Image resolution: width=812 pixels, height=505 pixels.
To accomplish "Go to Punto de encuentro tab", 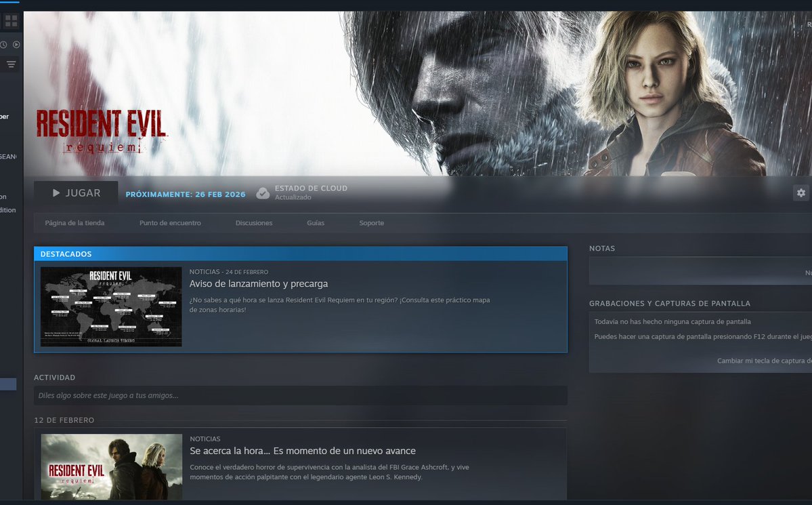I will pos(170,223).
